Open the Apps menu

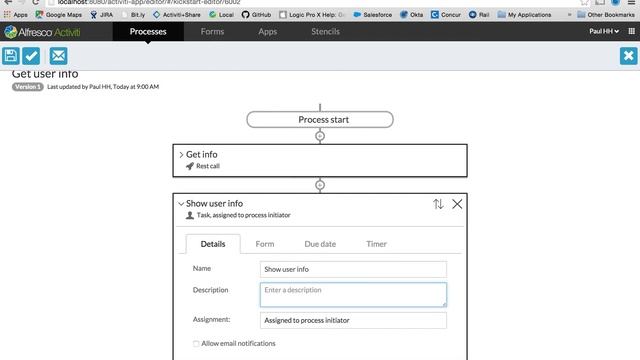tap(267, 31)
